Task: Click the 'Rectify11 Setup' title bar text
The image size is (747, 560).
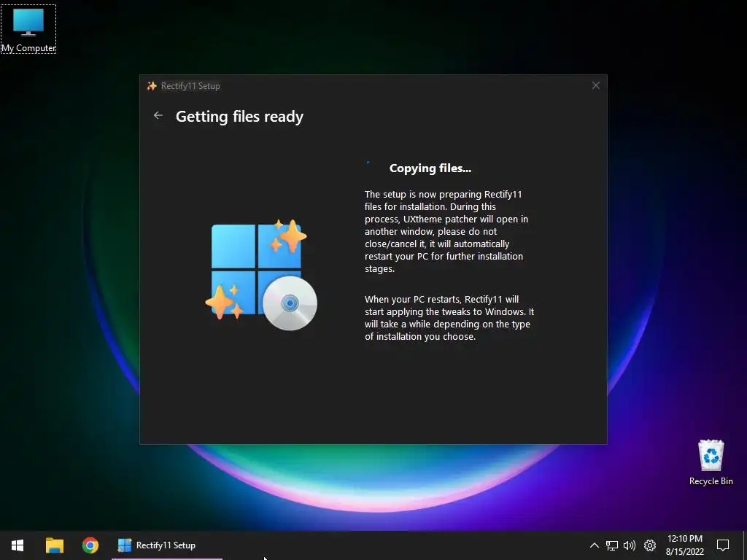Action: 190,86
